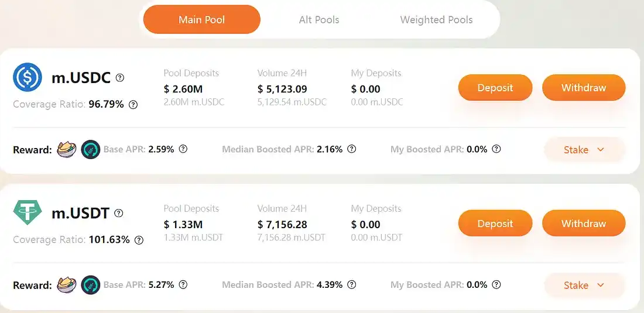
Task: Select the Main Pool tab
Action: (201, 19)
